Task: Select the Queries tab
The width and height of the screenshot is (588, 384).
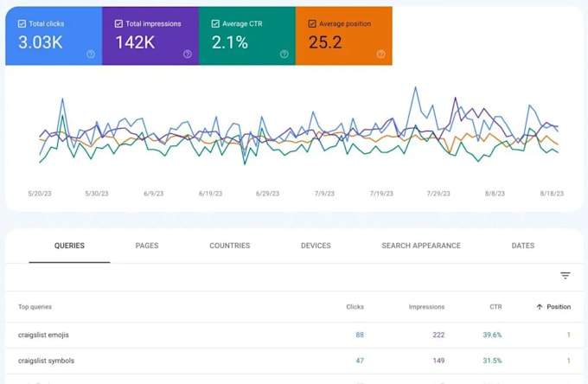Action: pyautogui.click(x=69, y=246)
